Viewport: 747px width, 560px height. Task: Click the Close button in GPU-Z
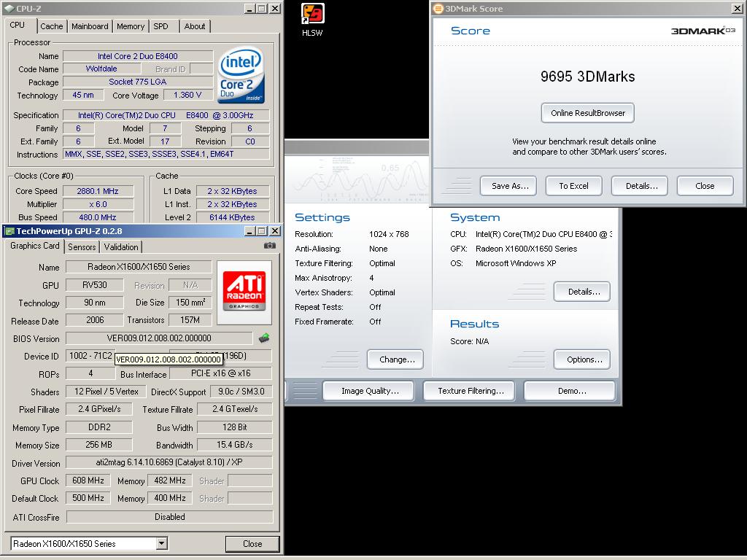[x=252, y=544]
